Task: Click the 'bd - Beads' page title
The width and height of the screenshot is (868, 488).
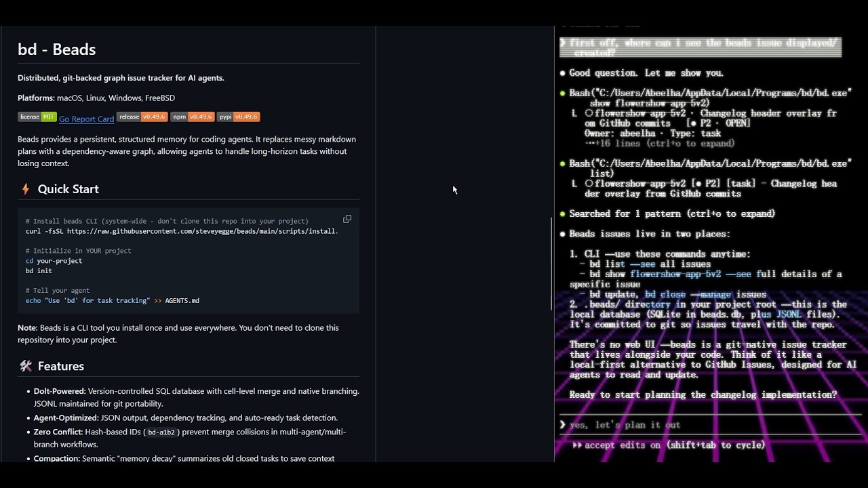Action: [57, 49]
